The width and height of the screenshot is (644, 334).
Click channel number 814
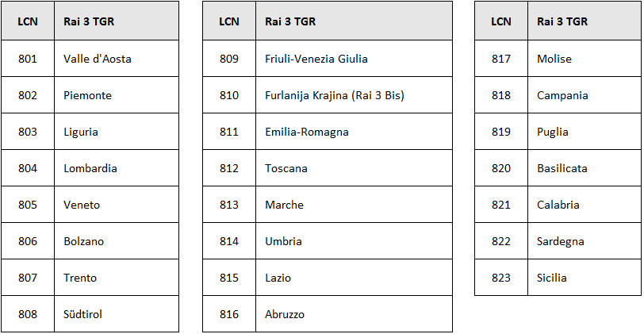[229, 241]
